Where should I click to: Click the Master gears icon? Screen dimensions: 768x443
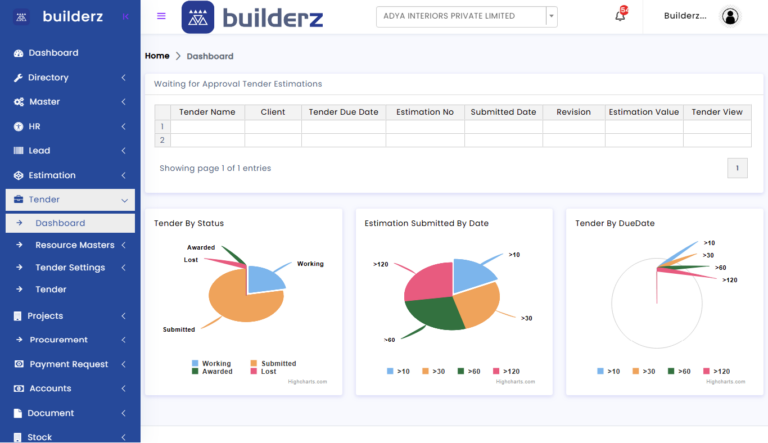19,102
